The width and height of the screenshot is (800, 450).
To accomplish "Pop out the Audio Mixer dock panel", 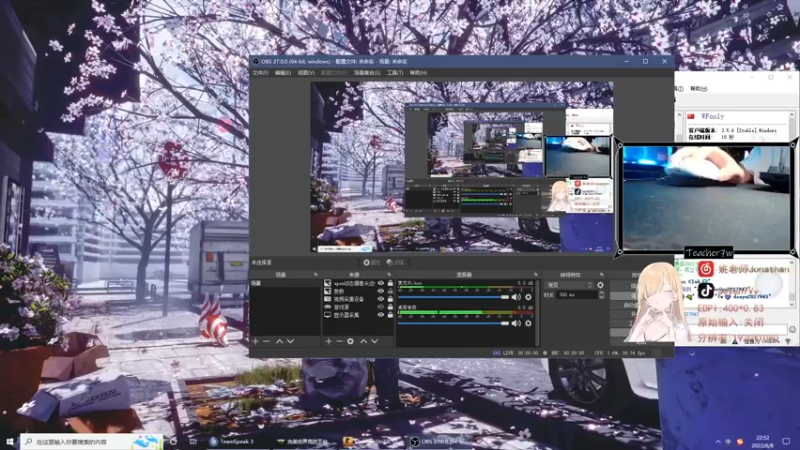I will tap(535, 275).
